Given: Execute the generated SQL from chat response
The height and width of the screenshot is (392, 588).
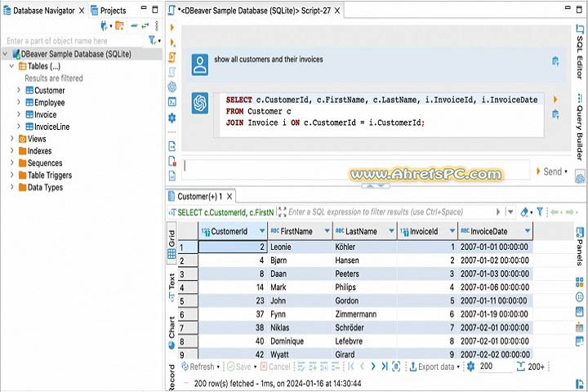Looking at the screenshot, I should [x=555, y=100].
